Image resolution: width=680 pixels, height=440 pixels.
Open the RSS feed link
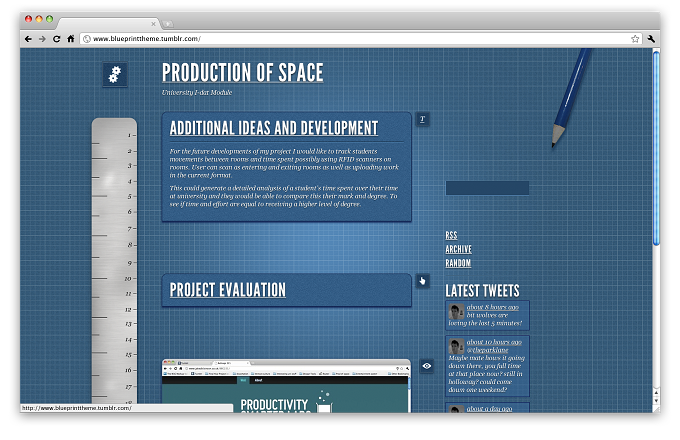[x=451, y=235]
